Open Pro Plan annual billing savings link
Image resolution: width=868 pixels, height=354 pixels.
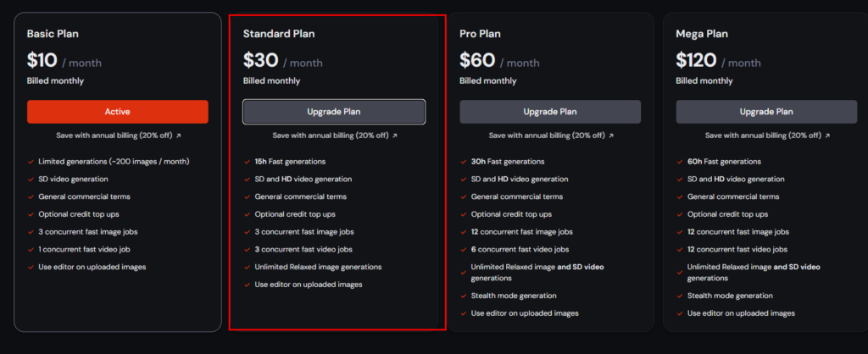tap(547, 136)
